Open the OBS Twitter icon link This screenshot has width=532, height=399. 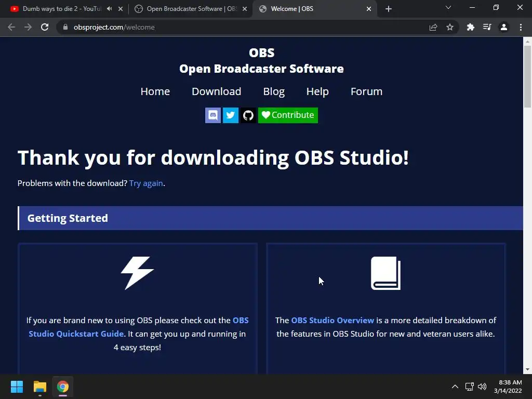pyautogui.click(x=231, y=115)
